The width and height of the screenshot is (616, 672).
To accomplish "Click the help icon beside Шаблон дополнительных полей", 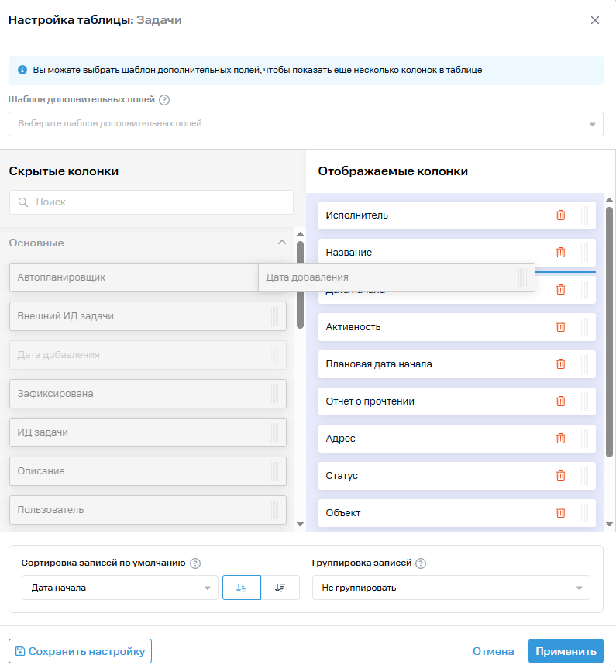I will pos(164,100).
